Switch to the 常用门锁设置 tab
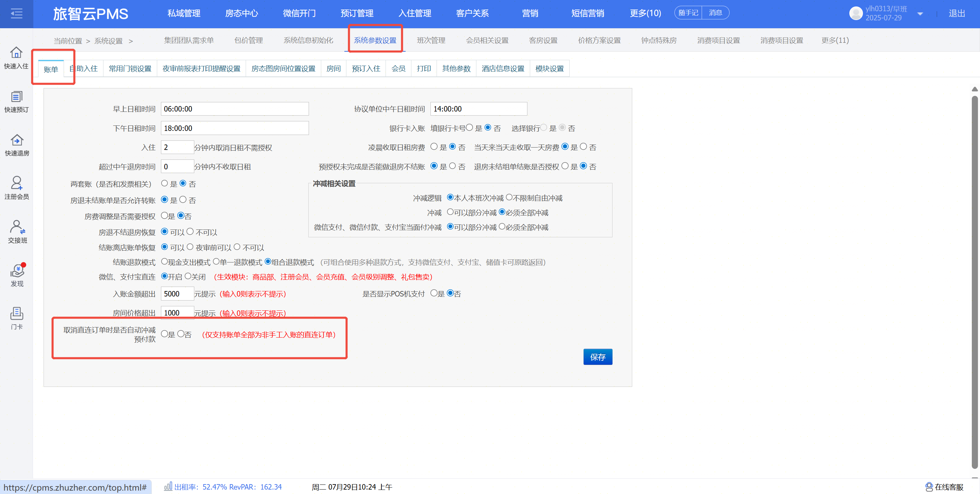The image size is (980, 494). tap(130, 69)
